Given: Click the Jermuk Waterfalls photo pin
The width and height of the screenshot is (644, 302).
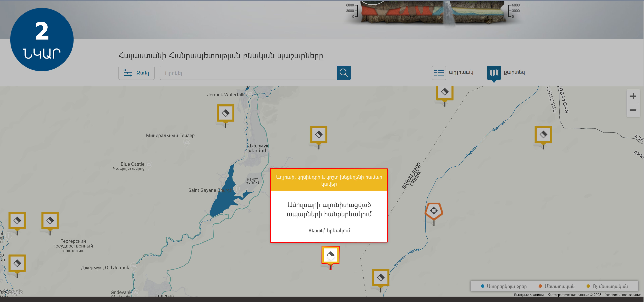Looking at the screenshot, I should 249,94.
